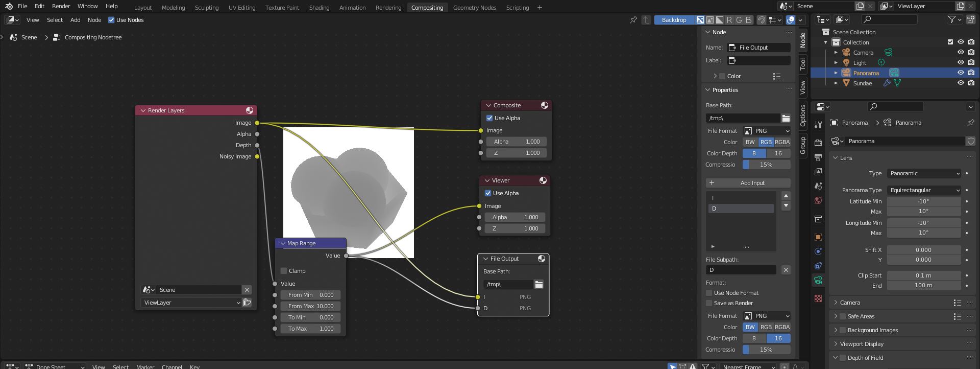980x369 pixels.
Task: Open the Object properties tab icon
Action: point(818,237)
